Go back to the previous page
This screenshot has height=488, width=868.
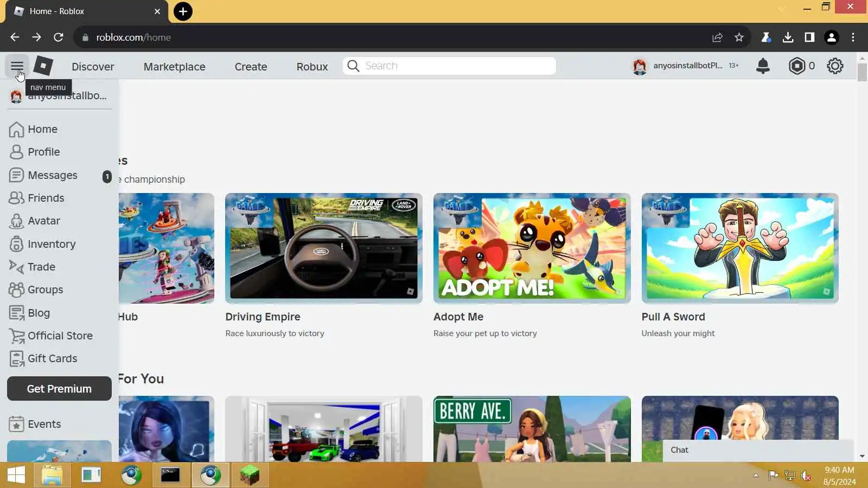(15, 37)
